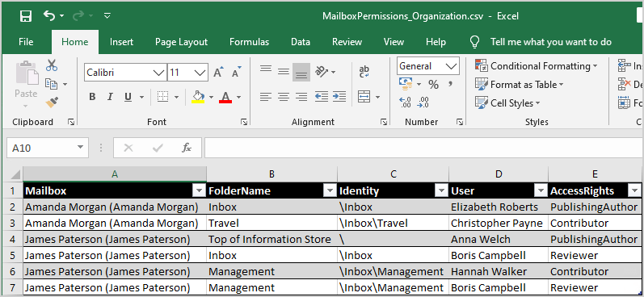Open the Alignment dialog launcher
This screenshot has height=297, width=644.
(x=384, y=122)
